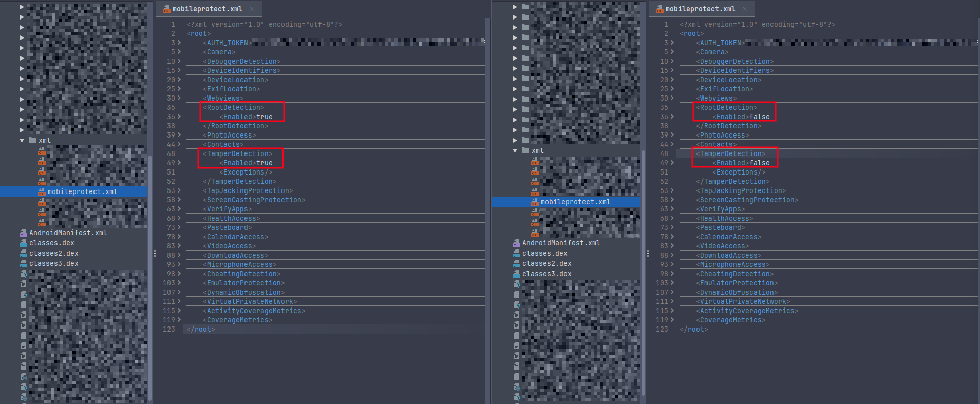This screenshot has height=404, width=980.
Task: Select AndroidManifest.xml in left project tree
Action: pyautogui.click(x=68, y=233)
